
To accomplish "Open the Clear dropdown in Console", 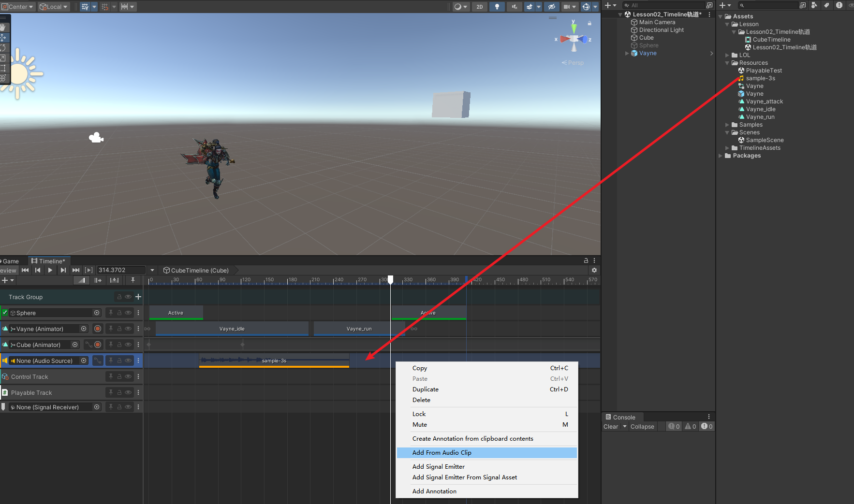I will click(625, 426).
